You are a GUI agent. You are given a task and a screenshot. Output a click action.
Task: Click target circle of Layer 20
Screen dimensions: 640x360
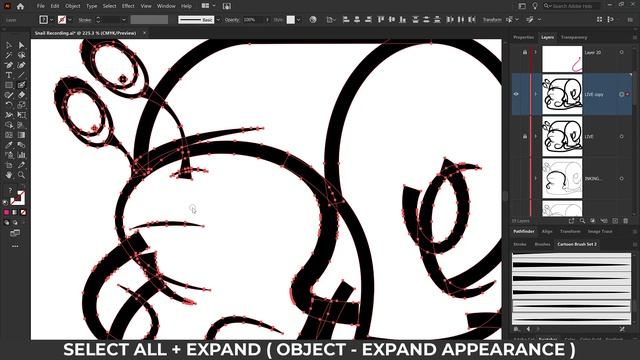point(622,52)
